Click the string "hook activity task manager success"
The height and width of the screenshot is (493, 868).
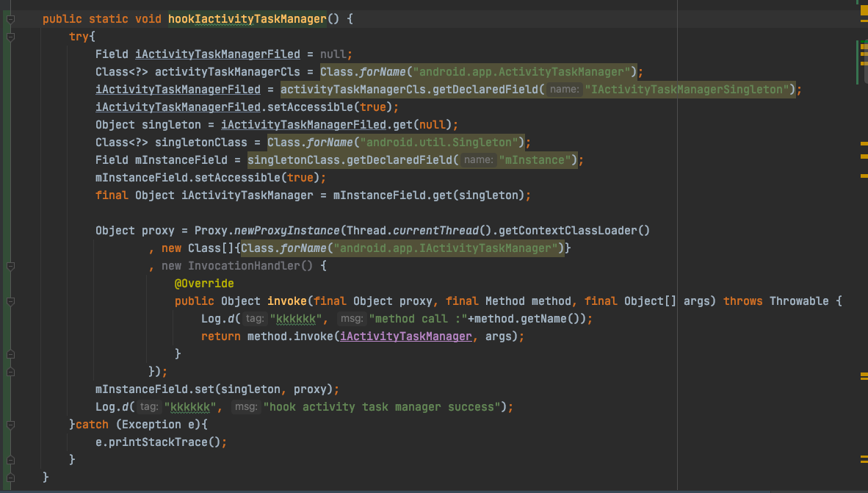click(x=381, y=407)
